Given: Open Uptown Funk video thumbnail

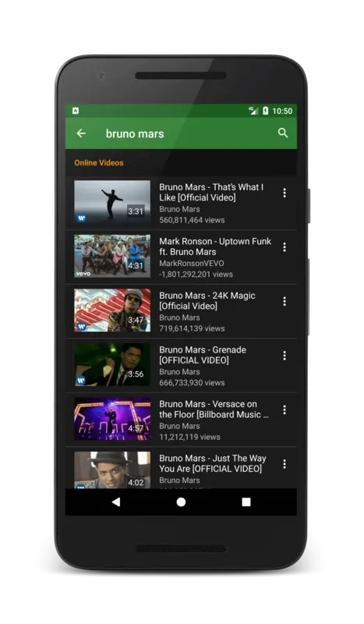Looking at the screenshot, I should [112, 256].
